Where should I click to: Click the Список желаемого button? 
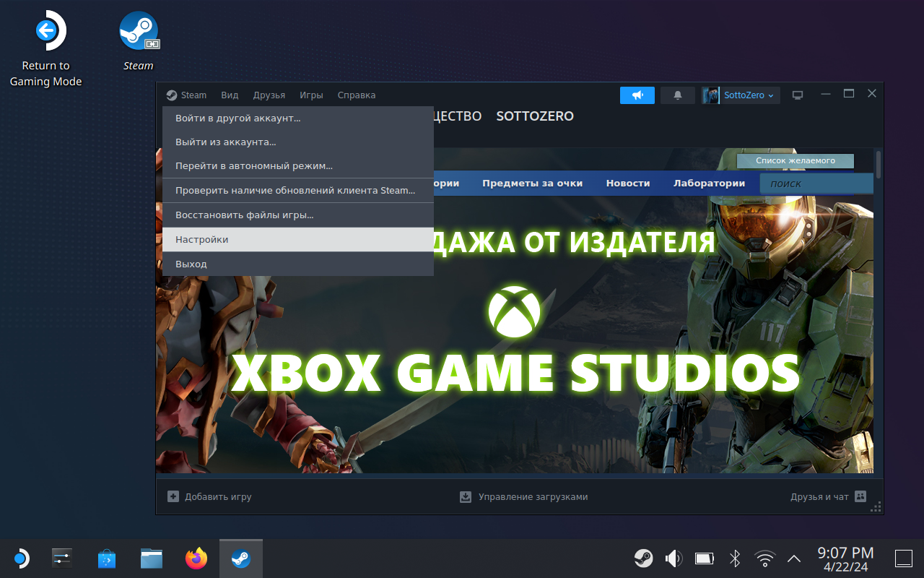796,160
